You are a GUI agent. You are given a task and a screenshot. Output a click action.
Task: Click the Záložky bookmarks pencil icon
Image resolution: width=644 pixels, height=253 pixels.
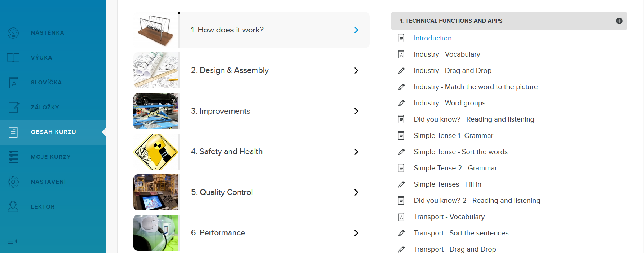coord(13,107)
